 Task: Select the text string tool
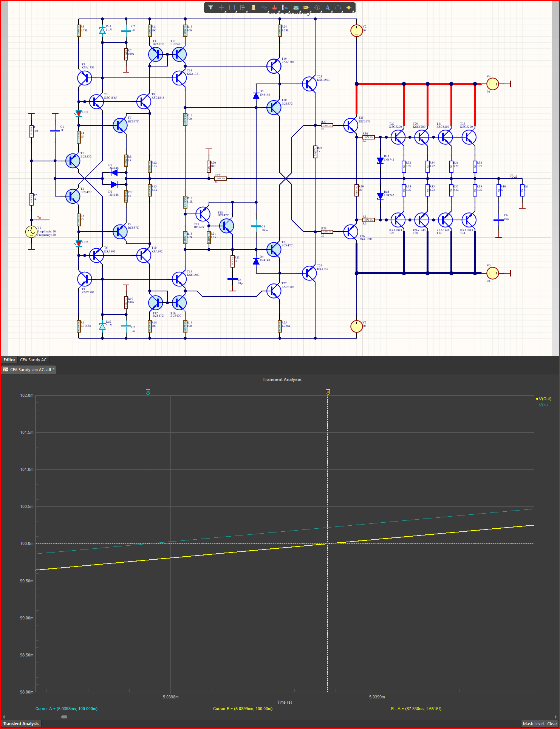point(328,8)
